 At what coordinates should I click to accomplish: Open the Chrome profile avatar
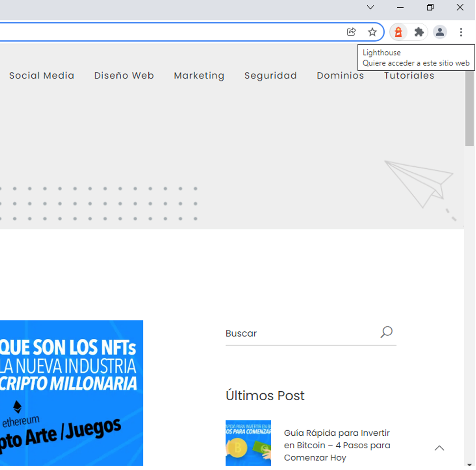tap(440, 32)
